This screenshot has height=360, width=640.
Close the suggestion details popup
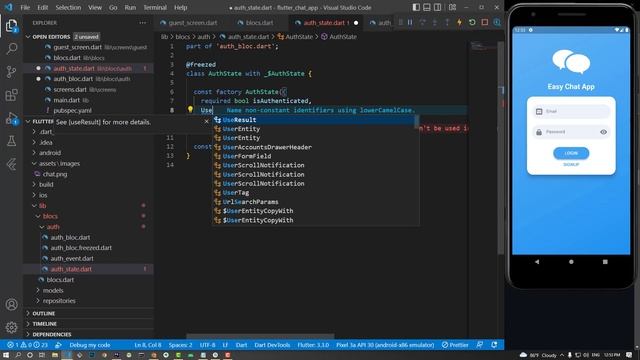[207, 121]
